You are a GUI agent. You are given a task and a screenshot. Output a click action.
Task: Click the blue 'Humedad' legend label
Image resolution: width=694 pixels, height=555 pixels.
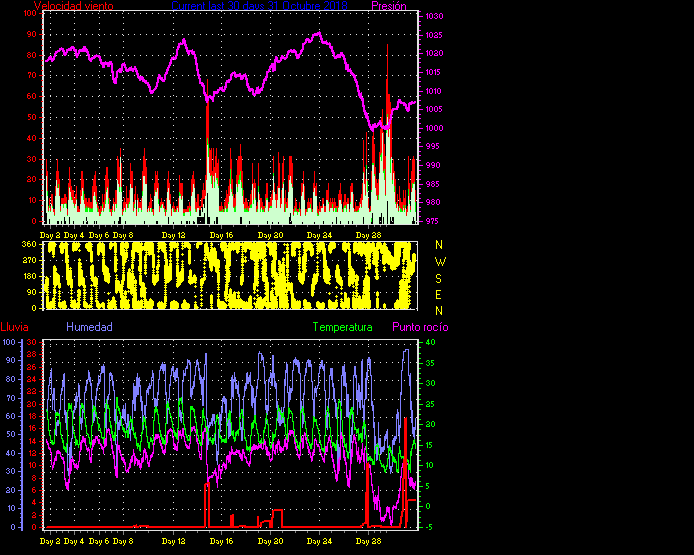click(89, 327)
